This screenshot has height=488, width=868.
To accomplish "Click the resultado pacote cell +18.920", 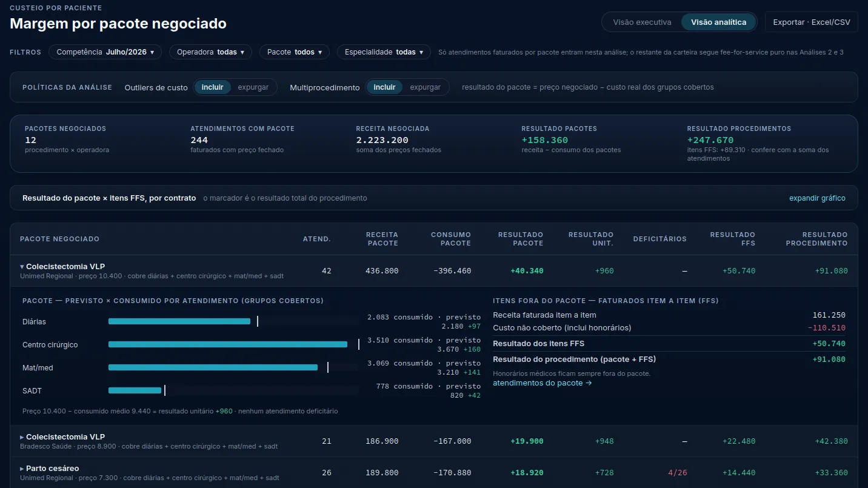I will [527, 473].
